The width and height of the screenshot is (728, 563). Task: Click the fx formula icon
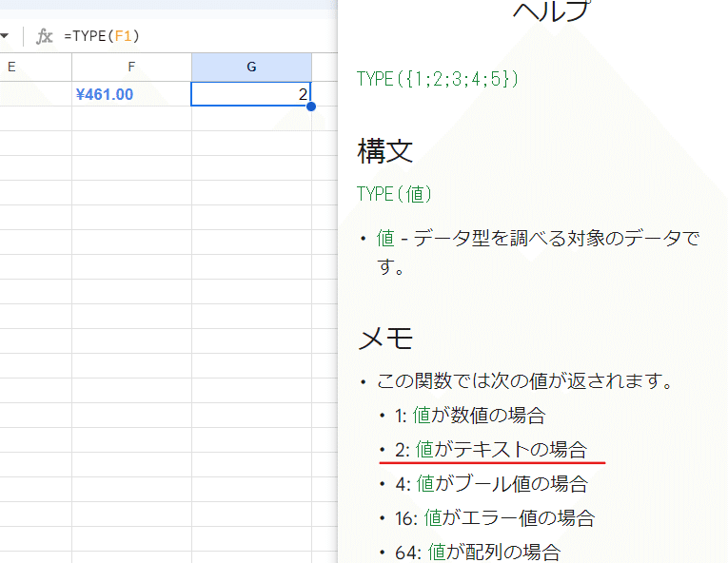pyautogui.click(x=44, y=36)
